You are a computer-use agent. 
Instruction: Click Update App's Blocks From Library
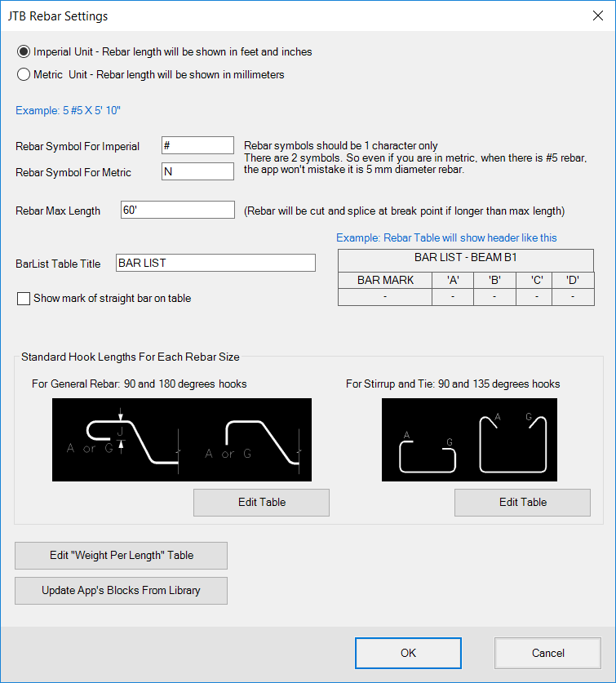(121, 591)
